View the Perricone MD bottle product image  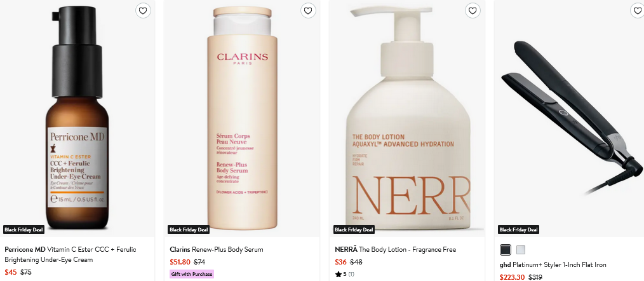(76, 121)
